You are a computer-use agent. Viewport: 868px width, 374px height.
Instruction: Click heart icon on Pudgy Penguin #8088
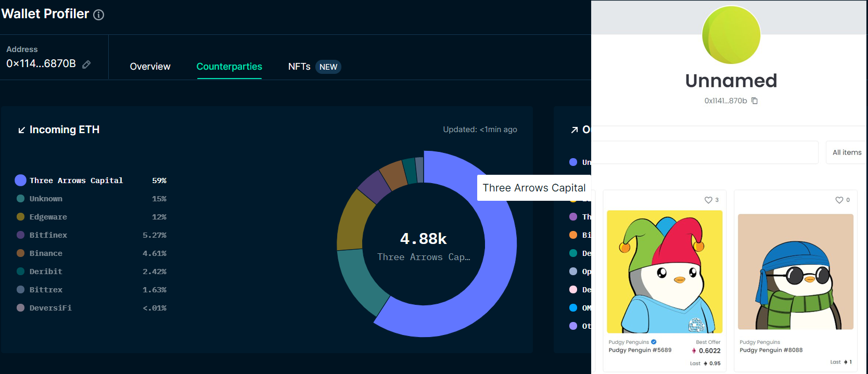click(x=839, y=200)
